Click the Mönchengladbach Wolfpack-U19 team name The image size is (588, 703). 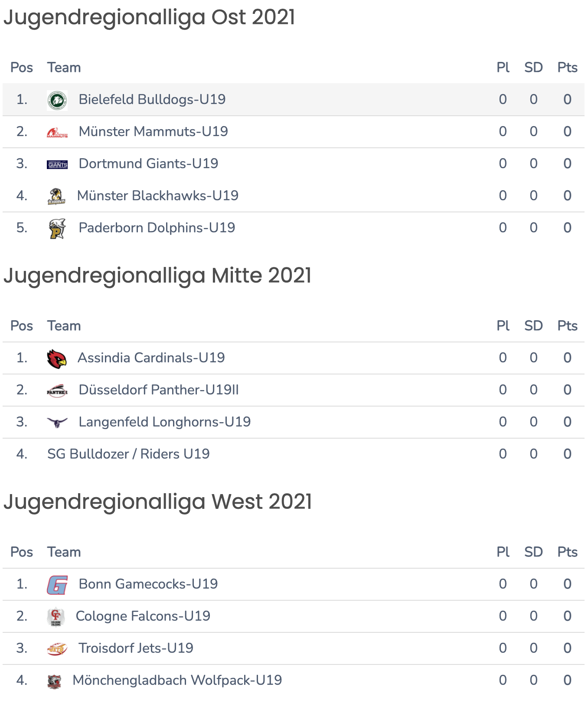pos(177,680)
